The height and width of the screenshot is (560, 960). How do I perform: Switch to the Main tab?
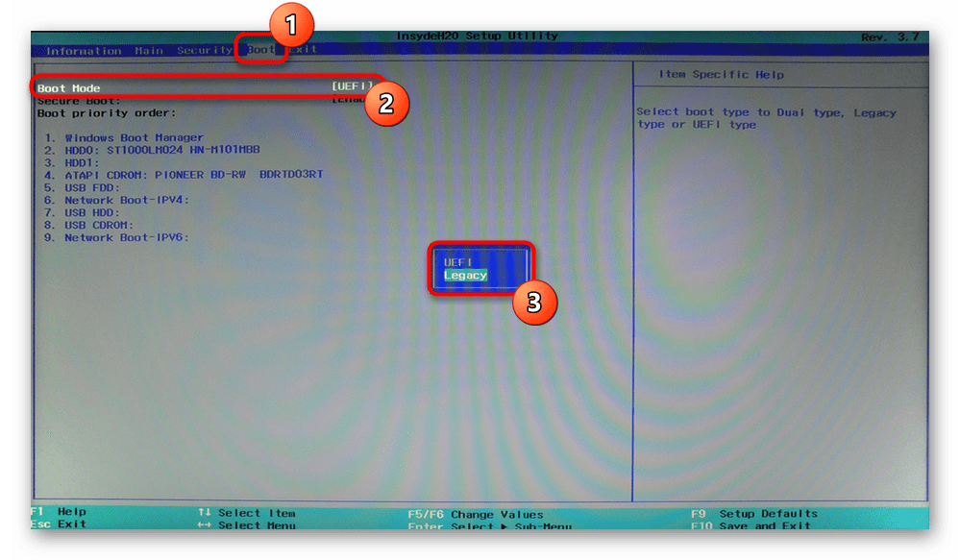point(149,51)
